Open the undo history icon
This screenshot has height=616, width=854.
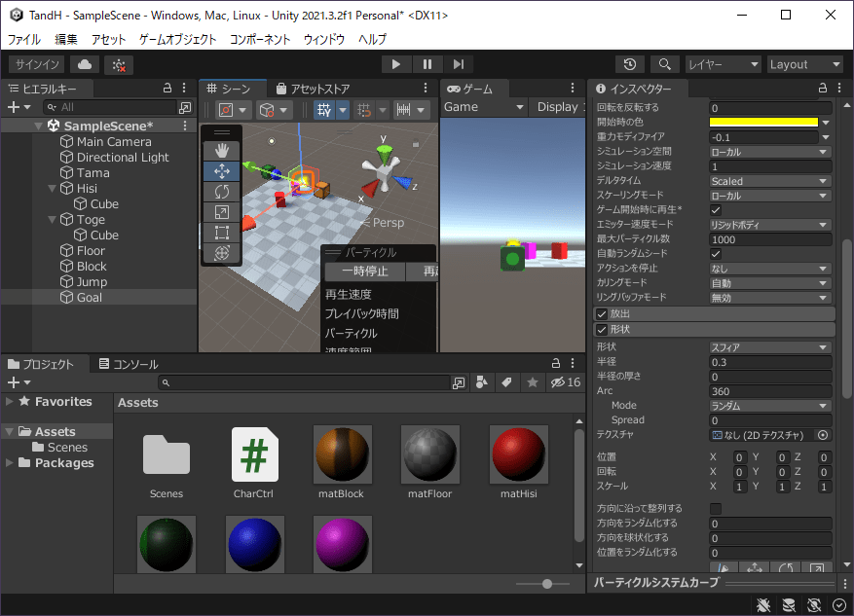630,64
